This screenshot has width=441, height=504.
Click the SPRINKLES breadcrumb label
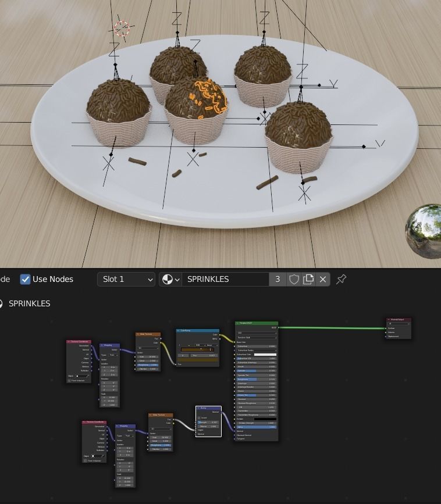coord(29,303)
